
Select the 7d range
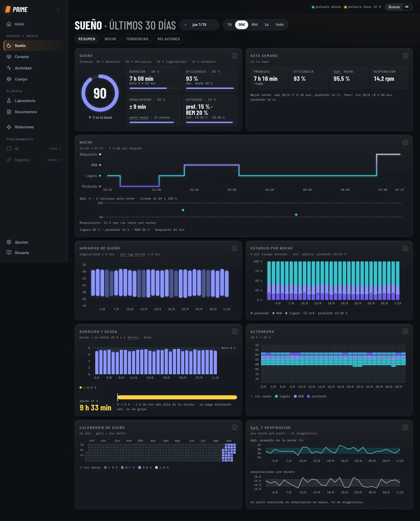tap(229, 25)
